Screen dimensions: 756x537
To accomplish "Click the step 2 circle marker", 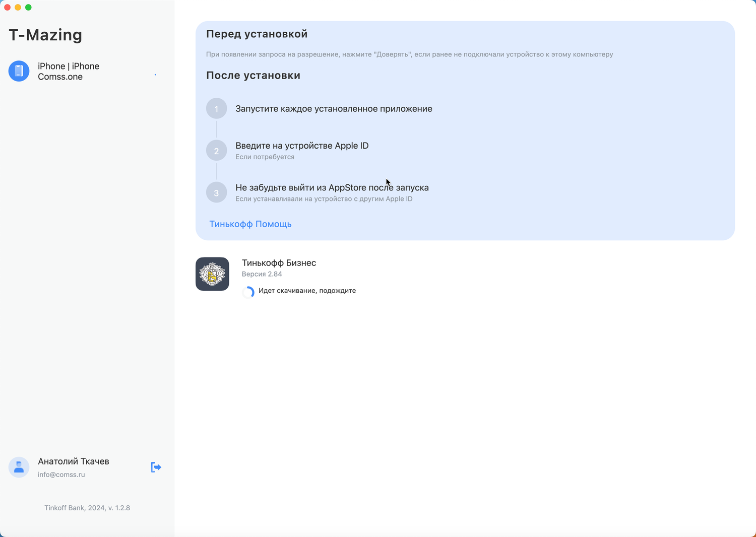I will tap(216, 151).
